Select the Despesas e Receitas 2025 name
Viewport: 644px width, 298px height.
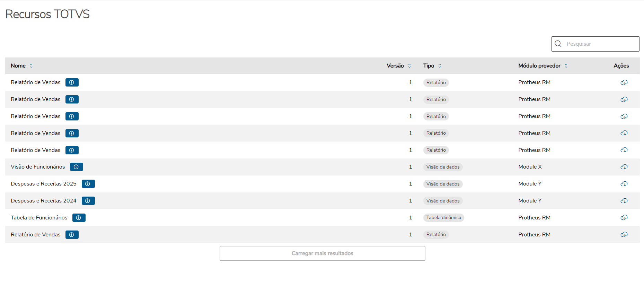click(x=43, y=184)
